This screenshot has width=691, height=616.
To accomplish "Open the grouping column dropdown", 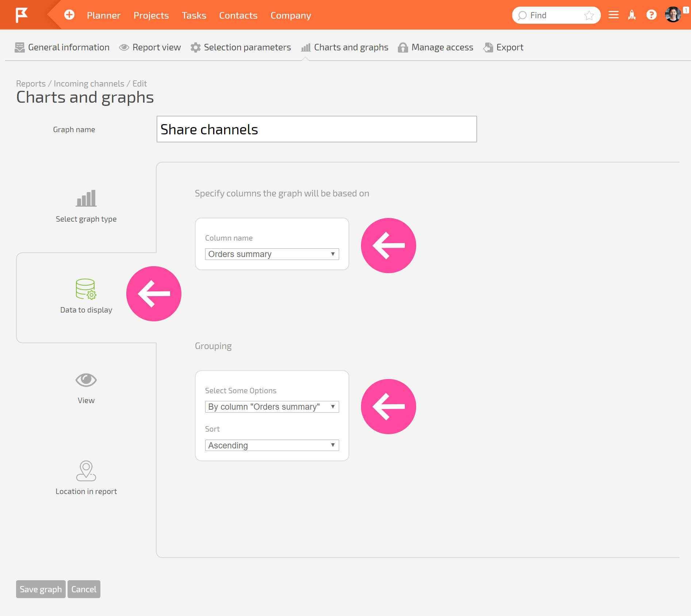I will tap(272, 407).
